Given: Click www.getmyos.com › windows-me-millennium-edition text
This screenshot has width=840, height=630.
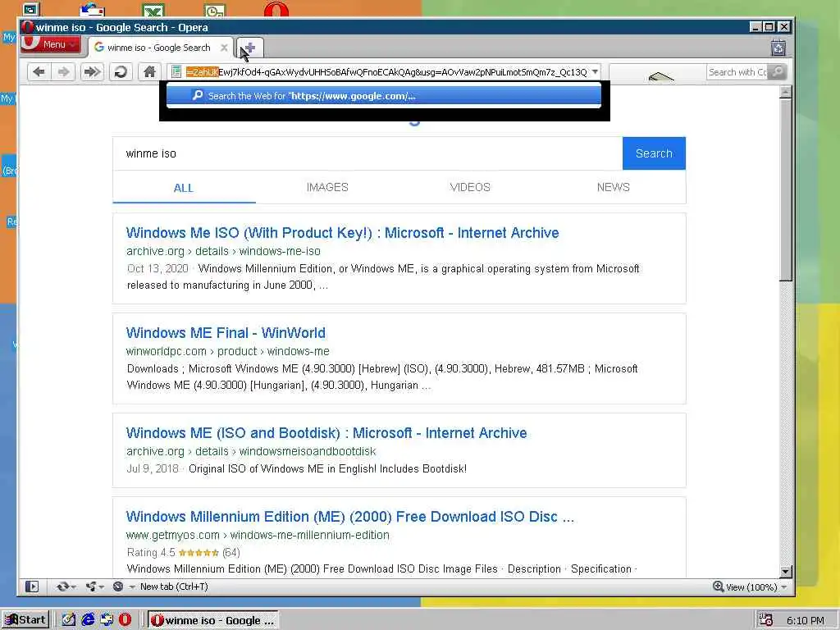Looking at the screenshot, I should point(258,535).
